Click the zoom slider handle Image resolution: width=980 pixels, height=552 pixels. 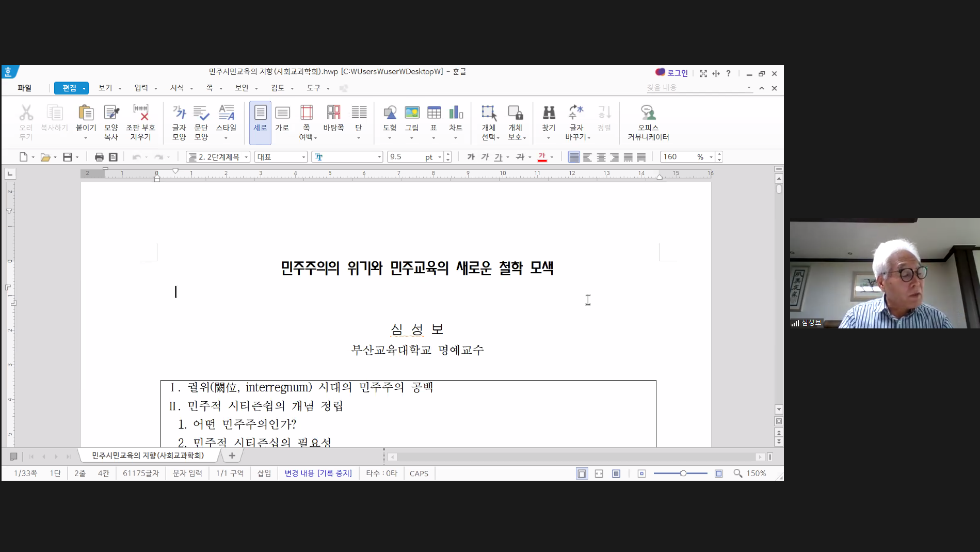click(683, 473)
